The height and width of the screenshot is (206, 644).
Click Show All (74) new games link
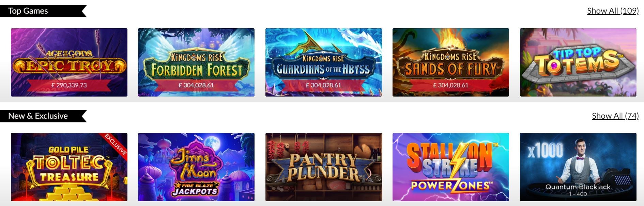[615, 116]
